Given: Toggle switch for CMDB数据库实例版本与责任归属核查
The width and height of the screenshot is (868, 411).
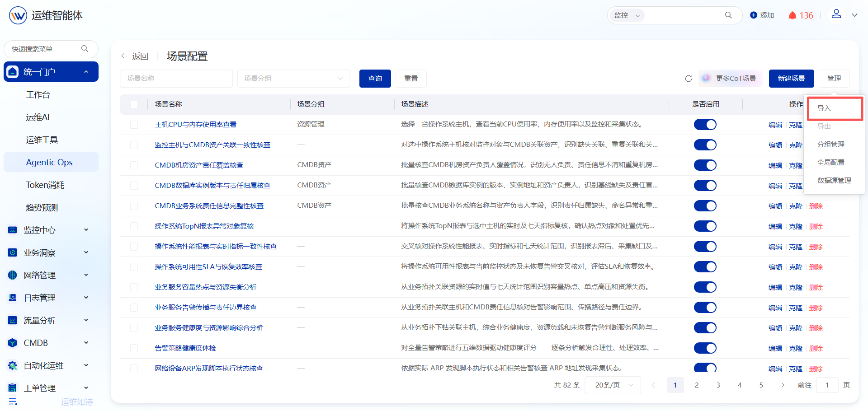Looking at the screenshot, I should tap(705, 185).
